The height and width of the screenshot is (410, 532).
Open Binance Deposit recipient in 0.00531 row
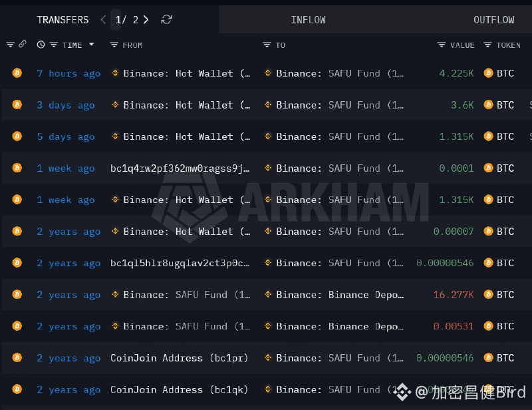click(340, 326)
